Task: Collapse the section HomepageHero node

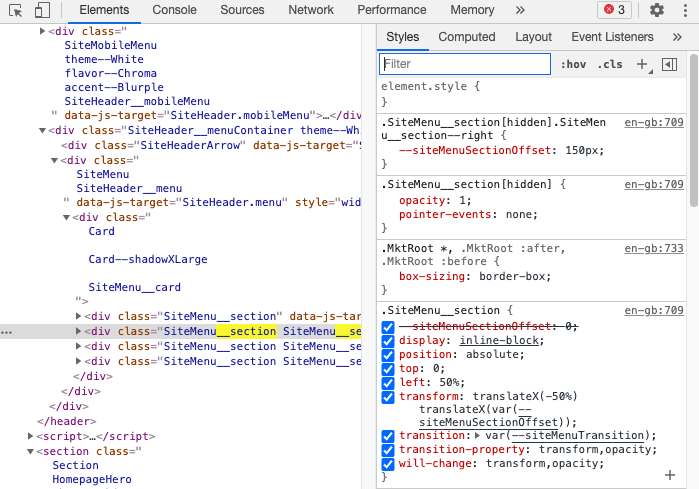Action: click(x=30, y=452)
